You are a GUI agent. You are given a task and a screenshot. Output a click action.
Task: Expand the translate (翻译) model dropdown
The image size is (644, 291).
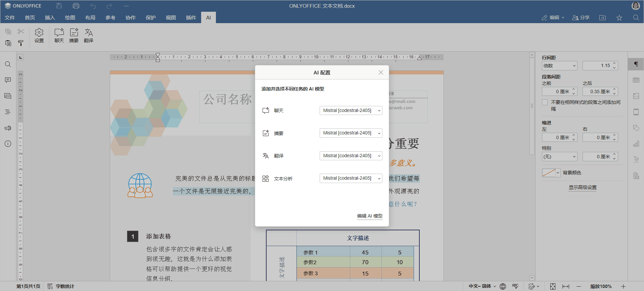[x=351, y=156]
